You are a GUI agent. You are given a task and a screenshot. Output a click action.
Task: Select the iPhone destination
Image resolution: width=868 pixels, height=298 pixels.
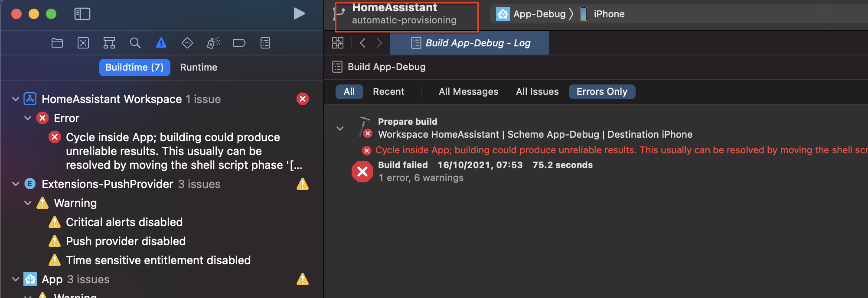pos(609,13)
